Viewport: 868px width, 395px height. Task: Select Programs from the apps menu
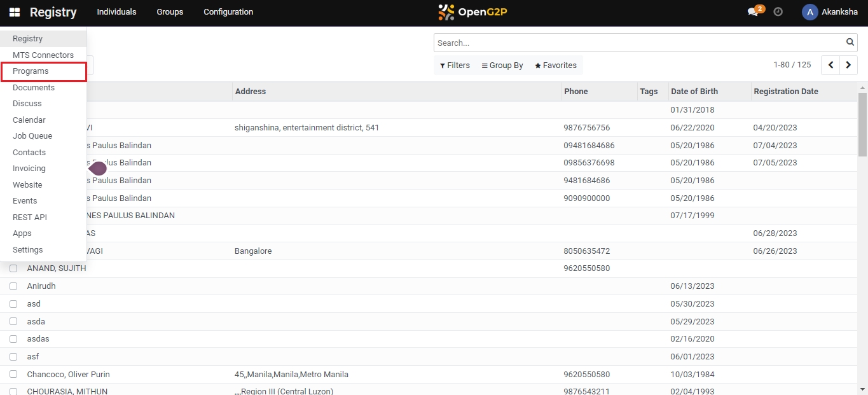(31, 71)
